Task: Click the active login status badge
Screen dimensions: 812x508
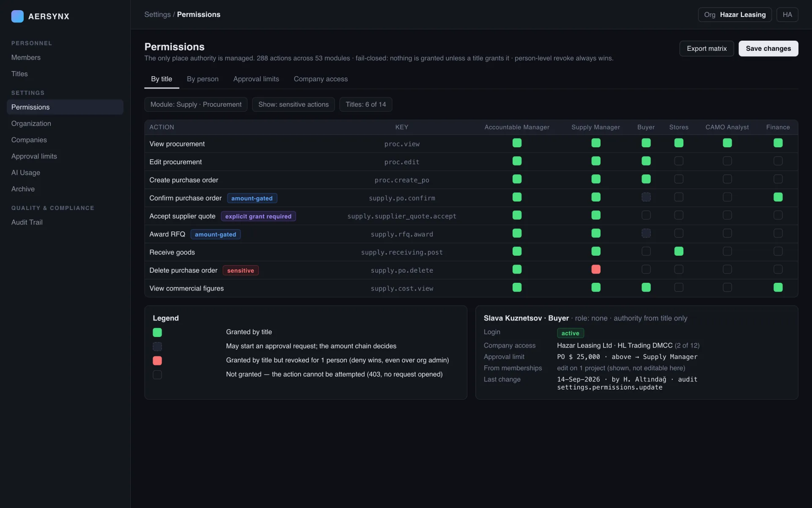Action: (570, 333)
